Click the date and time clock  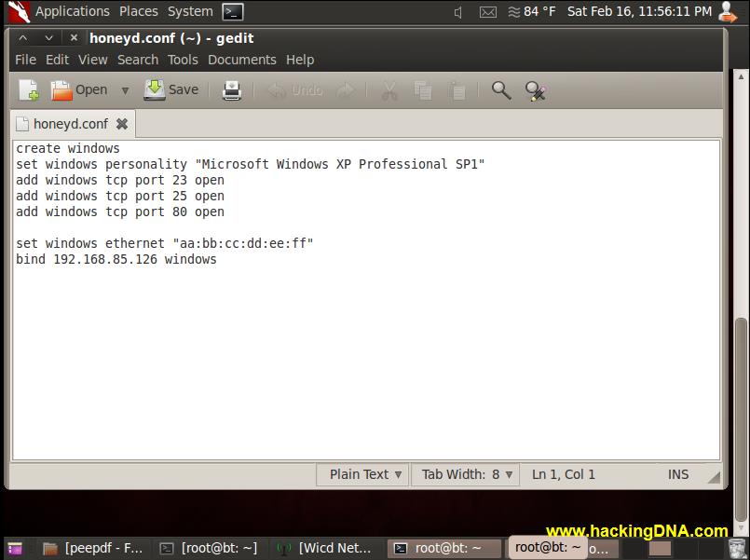(639, 11)
